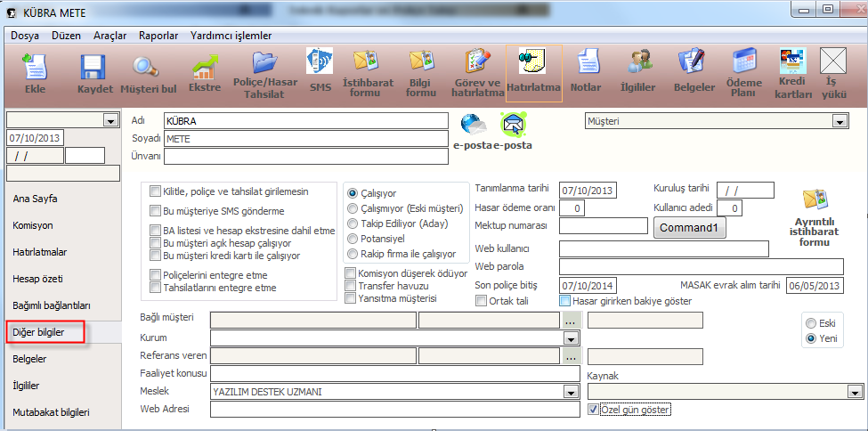Open the Müşteri type dropdown
This screenshot has width=868, height=431.
pos(838,120)
